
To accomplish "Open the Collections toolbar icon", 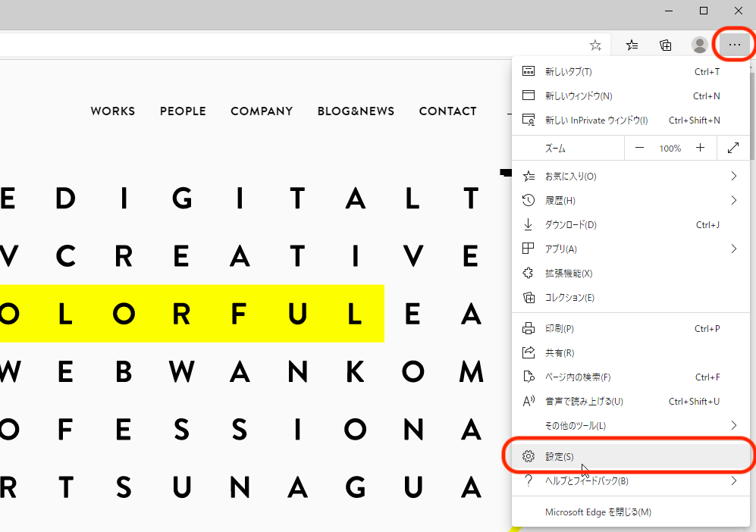I will (x=666, y=45).
